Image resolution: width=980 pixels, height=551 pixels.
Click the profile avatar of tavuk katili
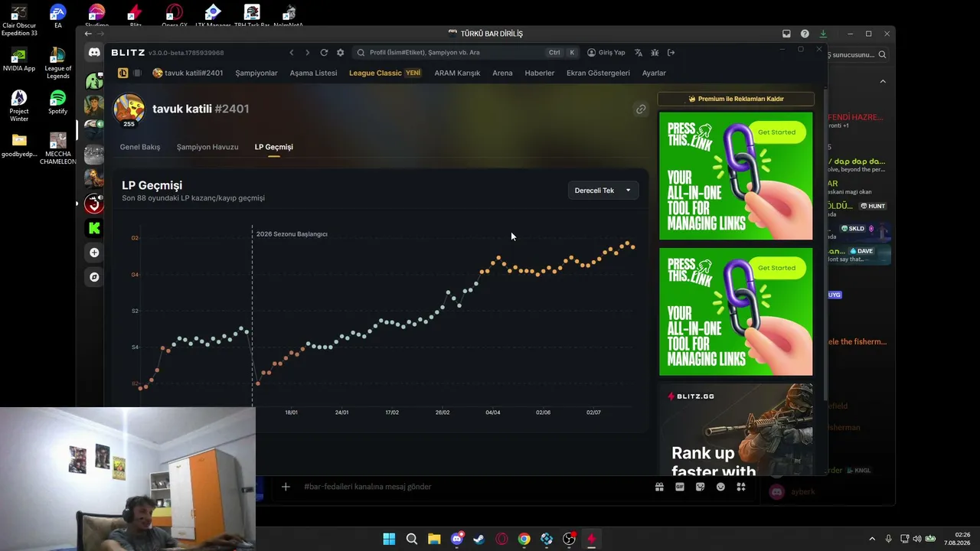coord(129,109)
